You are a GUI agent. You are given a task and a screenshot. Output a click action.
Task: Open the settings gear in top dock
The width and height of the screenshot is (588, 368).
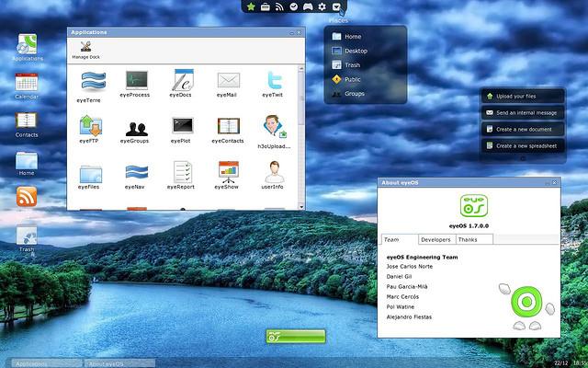coord(322,7)
